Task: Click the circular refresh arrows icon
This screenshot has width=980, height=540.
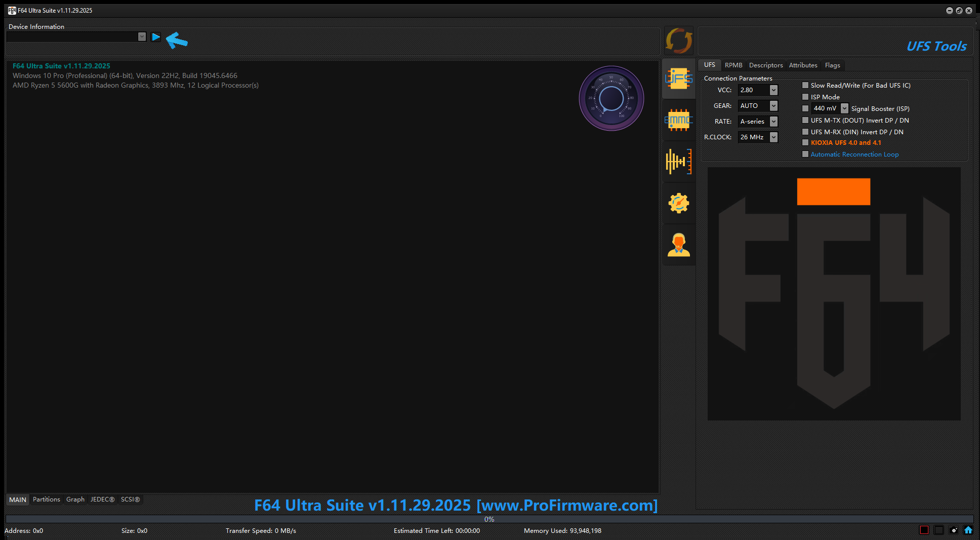Action: 679,41
